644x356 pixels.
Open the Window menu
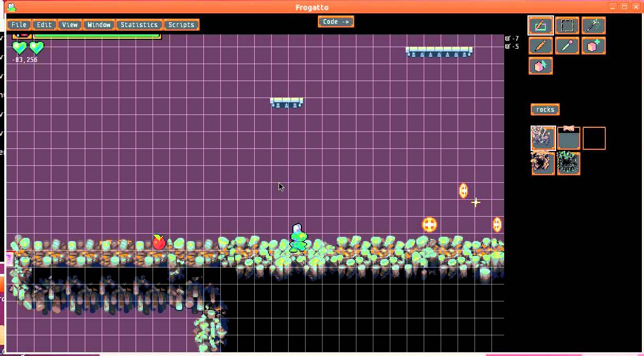(99, 25)
